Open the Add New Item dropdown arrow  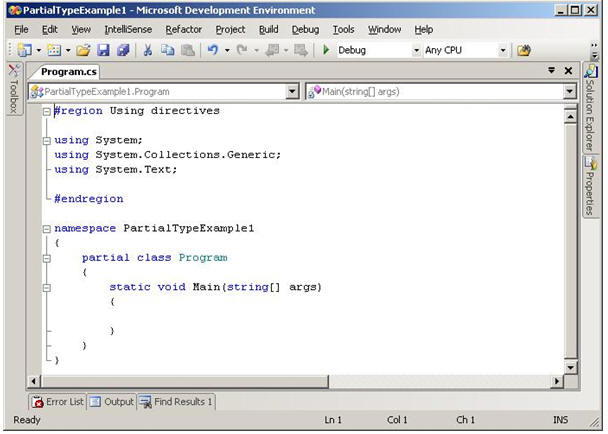(x=68, y=50)
